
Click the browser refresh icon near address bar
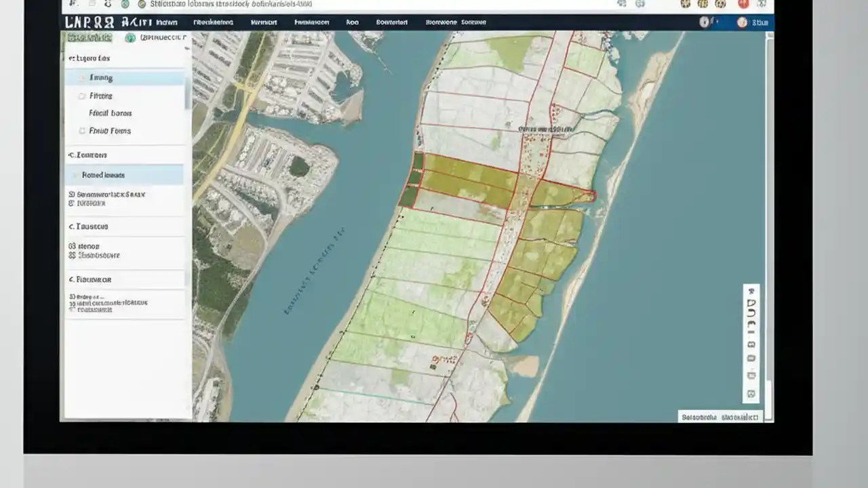point(108,5)
